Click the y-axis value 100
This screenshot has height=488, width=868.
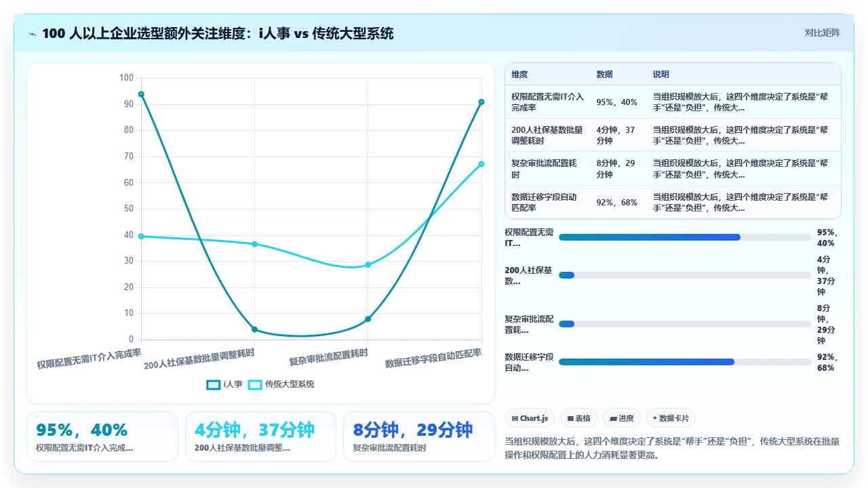126,78
